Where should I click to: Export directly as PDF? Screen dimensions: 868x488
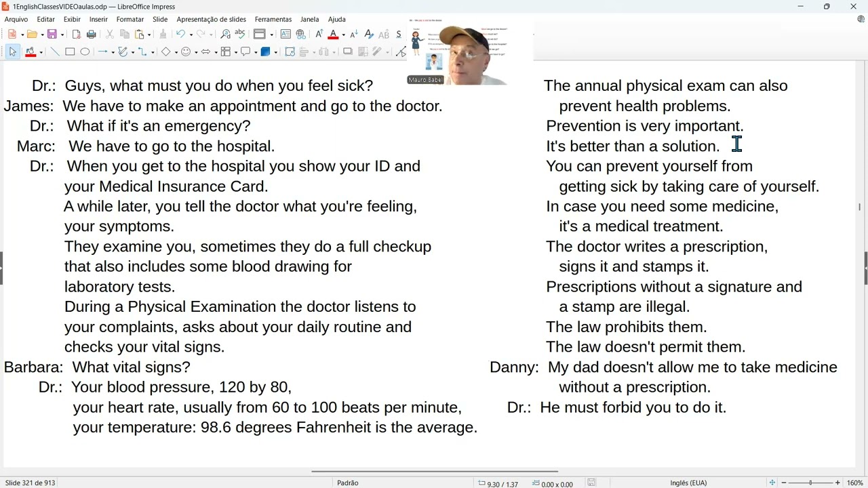pyautogui.click(x=77, y=34)
